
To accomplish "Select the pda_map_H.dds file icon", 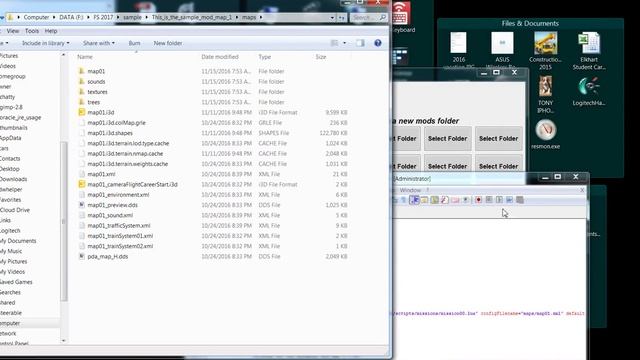I will [82, 256].
